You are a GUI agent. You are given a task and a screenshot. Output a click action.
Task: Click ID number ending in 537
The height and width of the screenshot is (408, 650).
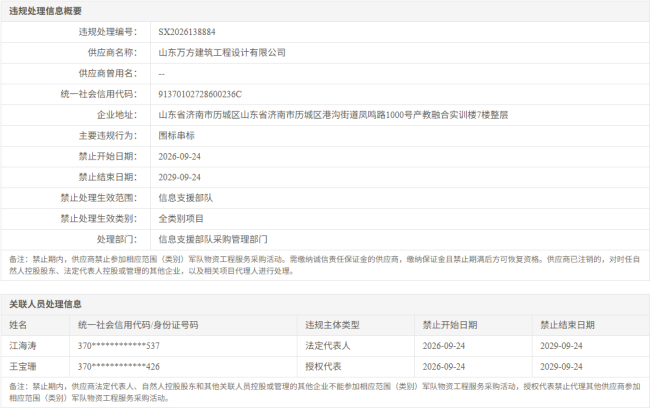119,346
